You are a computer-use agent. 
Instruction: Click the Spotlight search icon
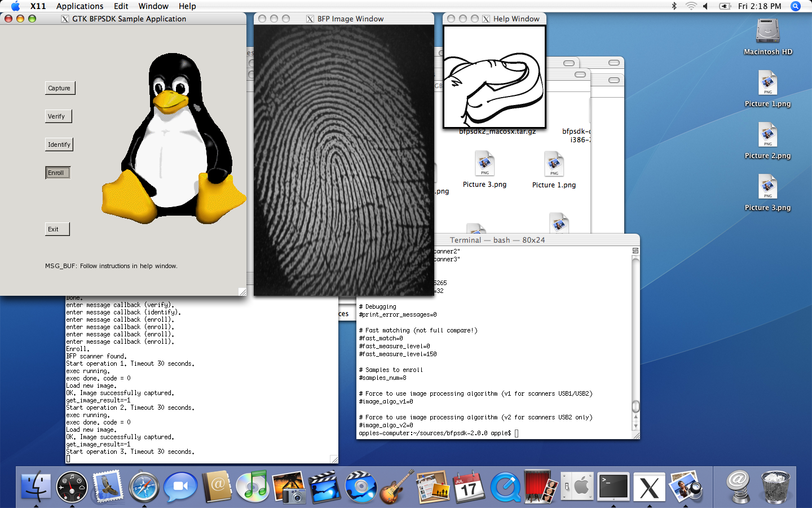[796, 6]
